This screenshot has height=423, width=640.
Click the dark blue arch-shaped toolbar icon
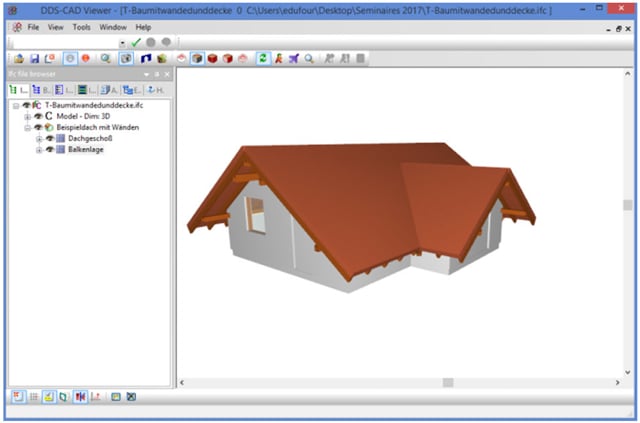coord(146,58)
